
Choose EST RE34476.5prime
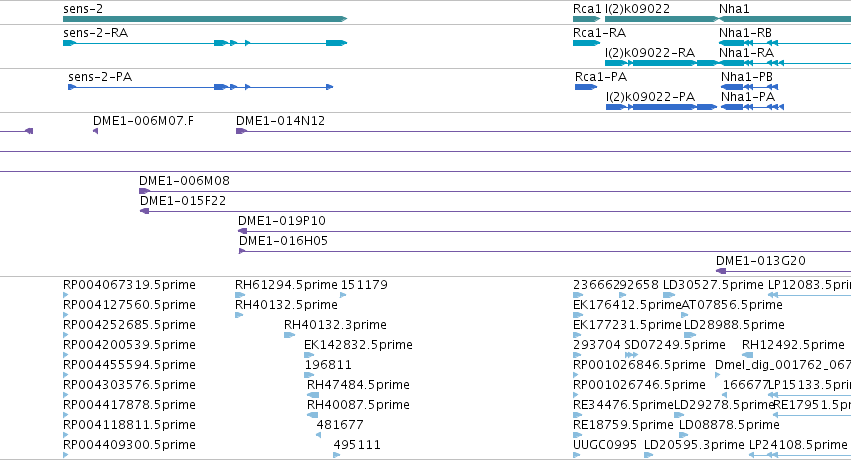click(x=624, y=405)
